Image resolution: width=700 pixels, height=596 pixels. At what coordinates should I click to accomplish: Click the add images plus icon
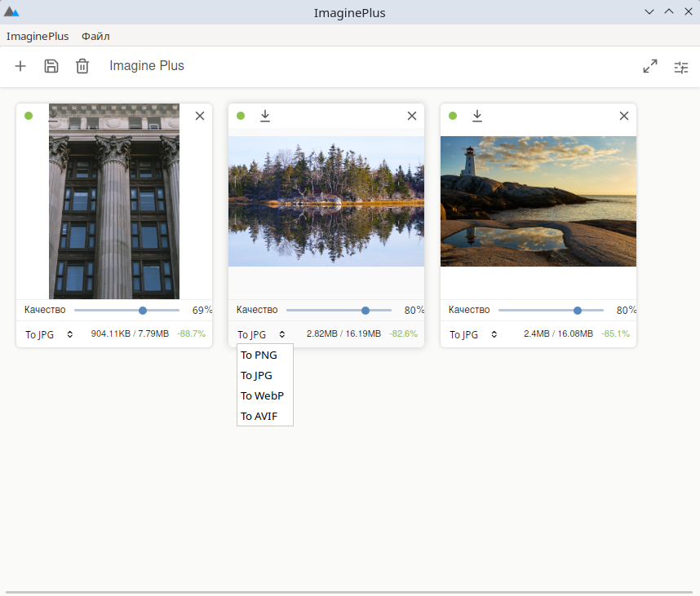click(20, 67)
